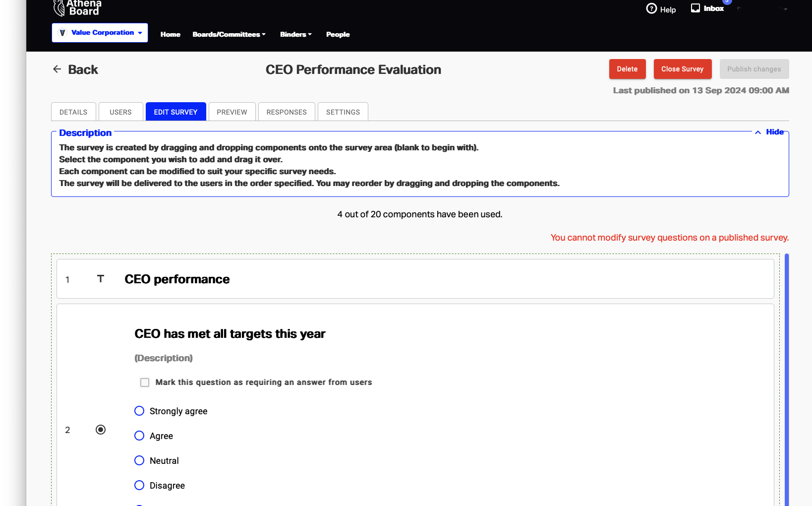Open the Responses tab

[287, 112]
